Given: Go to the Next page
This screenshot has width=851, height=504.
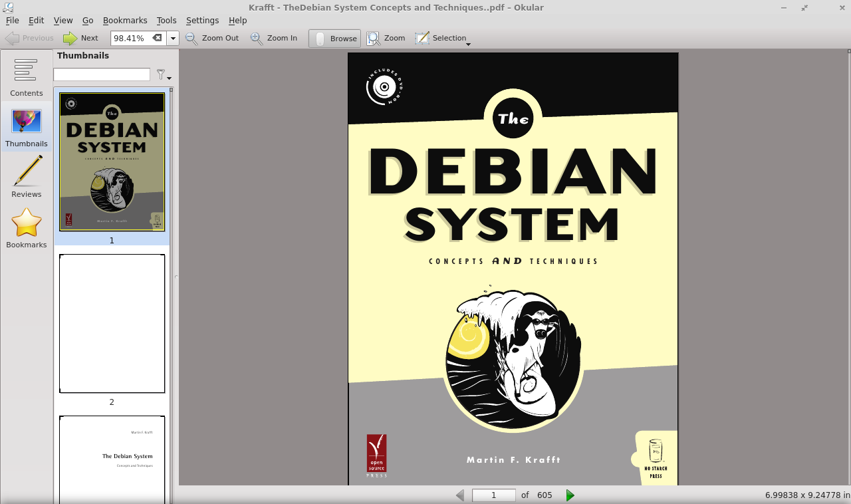Looking at the screenshot, I should pyautogui.click(x=80, y=38).
